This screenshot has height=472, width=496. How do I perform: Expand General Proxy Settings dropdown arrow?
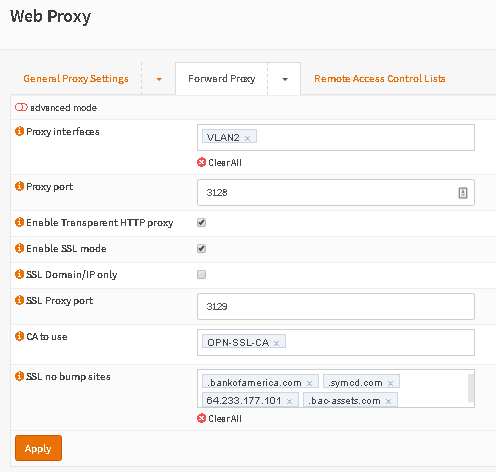pos(159,79)
